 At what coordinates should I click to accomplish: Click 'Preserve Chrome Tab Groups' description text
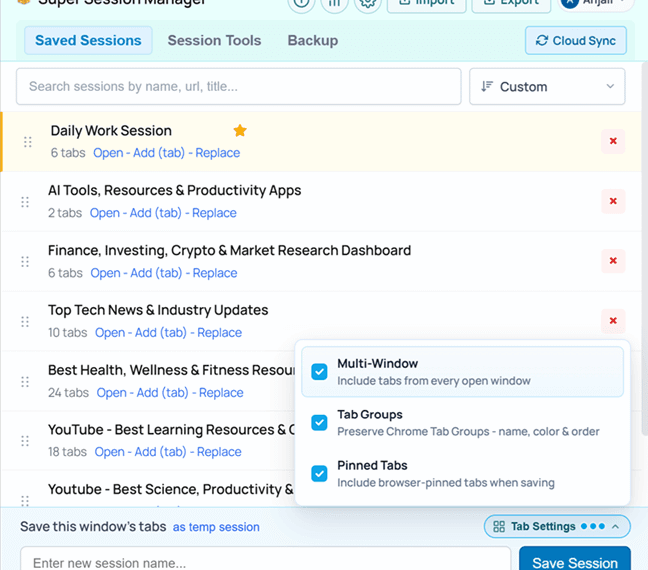(x=468, y=432)
